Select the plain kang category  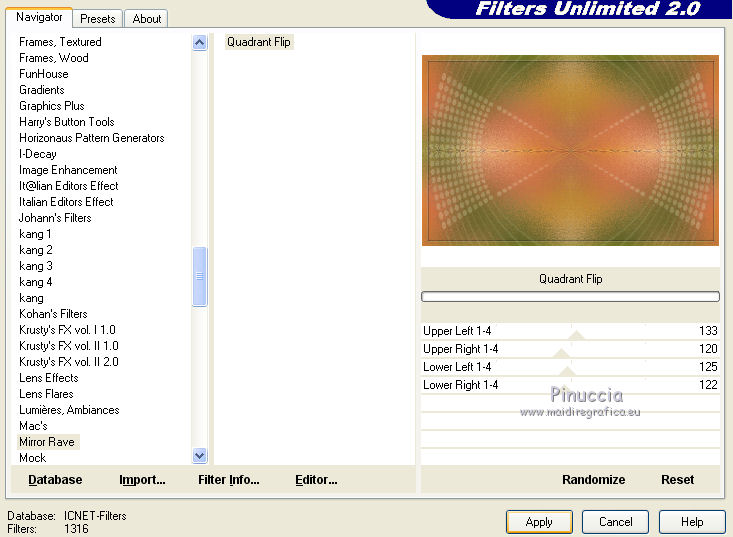pos(31,298)
